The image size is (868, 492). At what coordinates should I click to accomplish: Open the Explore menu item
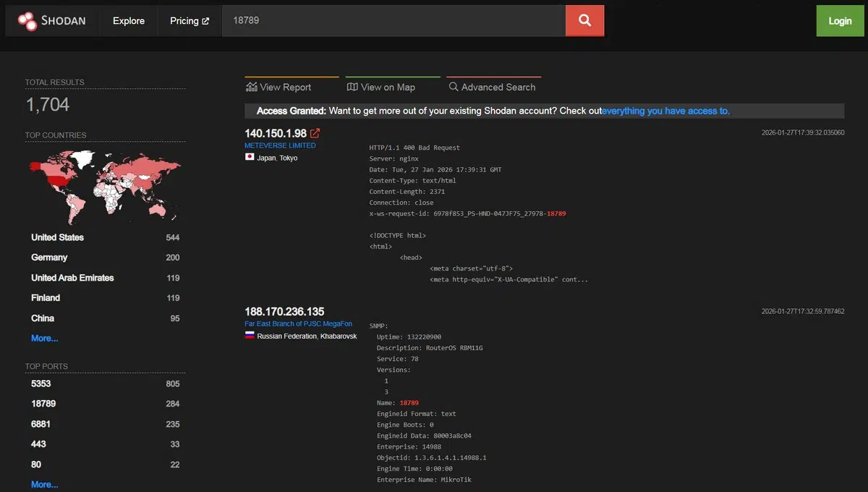tap(129, 21)
